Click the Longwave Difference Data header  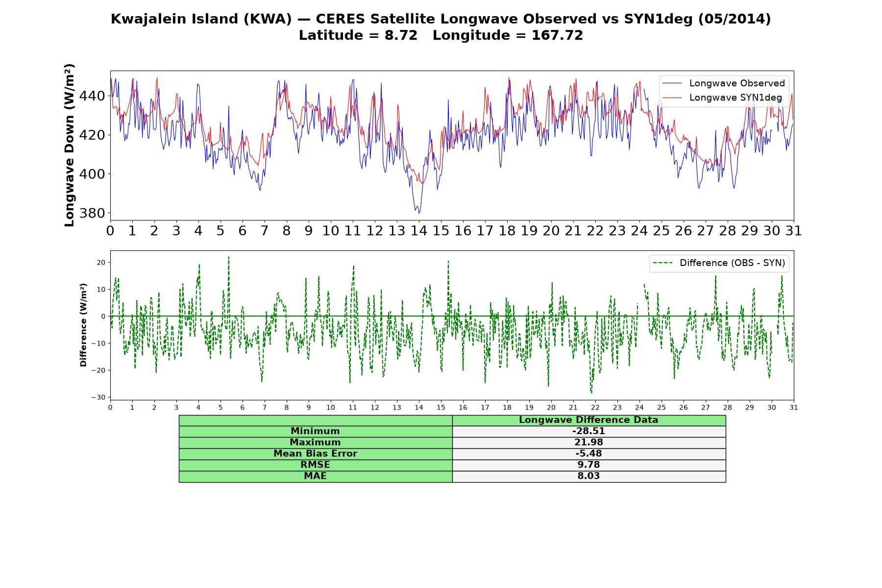589,420
